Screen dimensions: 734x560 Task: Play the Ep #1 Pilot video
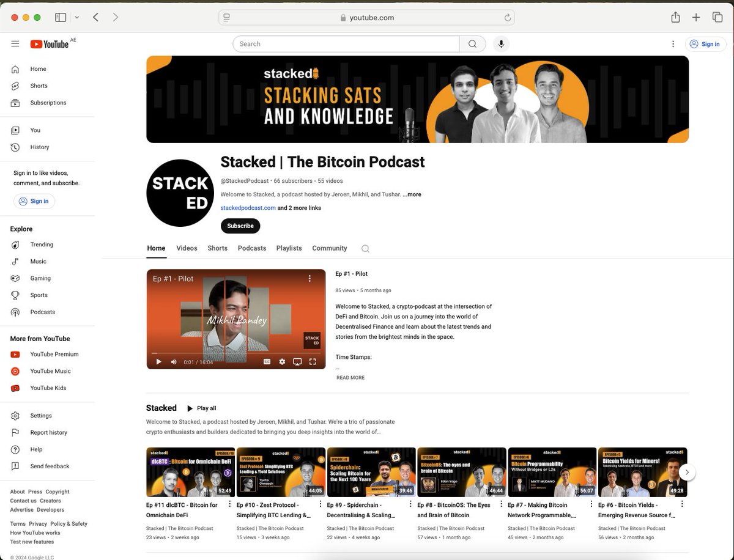pyautogui.click(x=158, y=362)
